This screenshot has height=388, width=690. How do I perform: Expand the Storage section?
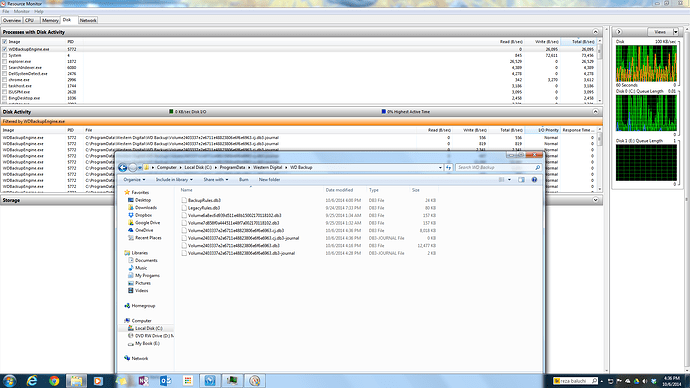[595, 200]
